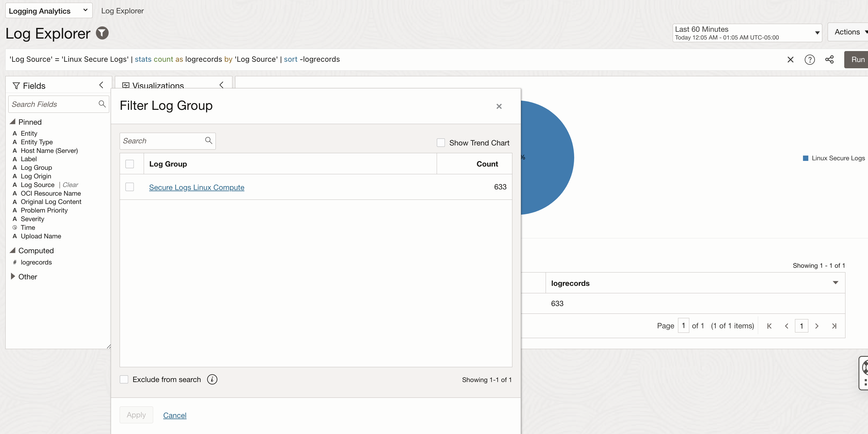
Task: Tick the Exclude from search checkbox
Action: point(124,379)
